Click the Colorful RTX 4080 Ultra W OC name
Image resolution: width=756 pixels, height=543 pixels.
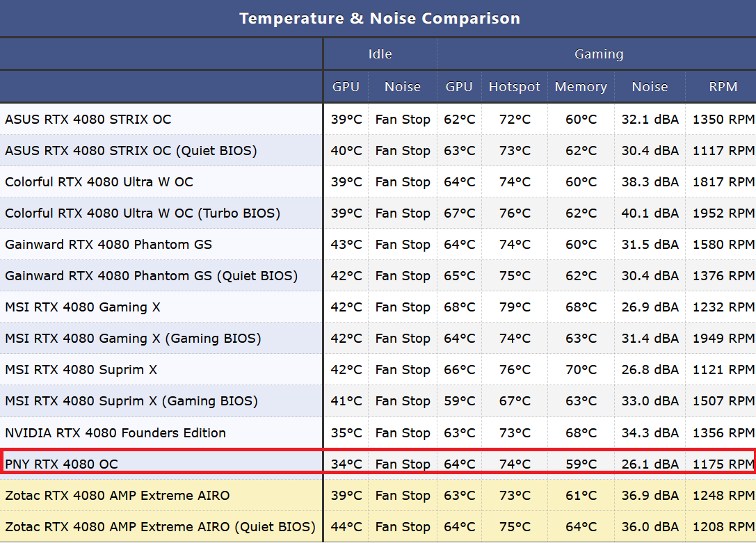99,182
